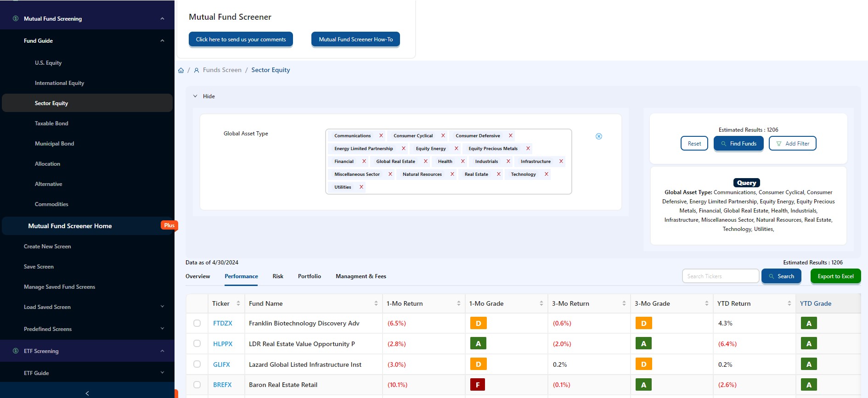Switch to the Risk tab

(x=278, y=276)
